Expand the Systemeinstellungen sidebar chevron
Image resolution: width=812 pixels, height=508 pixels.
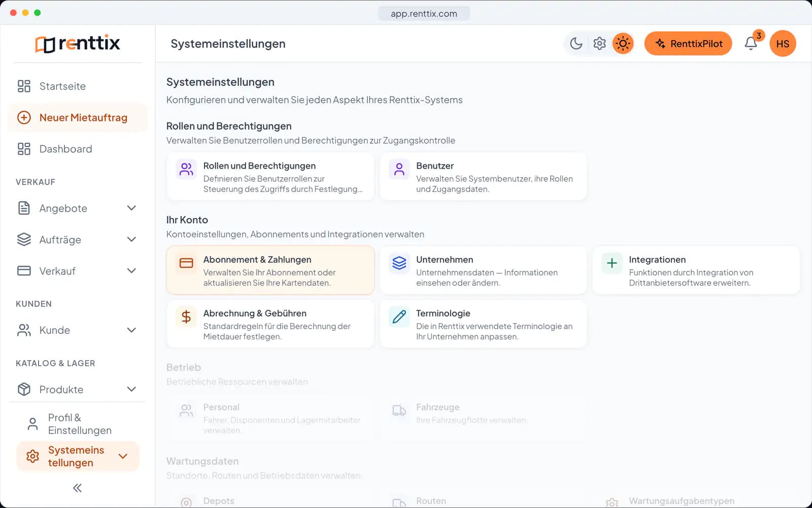pos(123,456)
